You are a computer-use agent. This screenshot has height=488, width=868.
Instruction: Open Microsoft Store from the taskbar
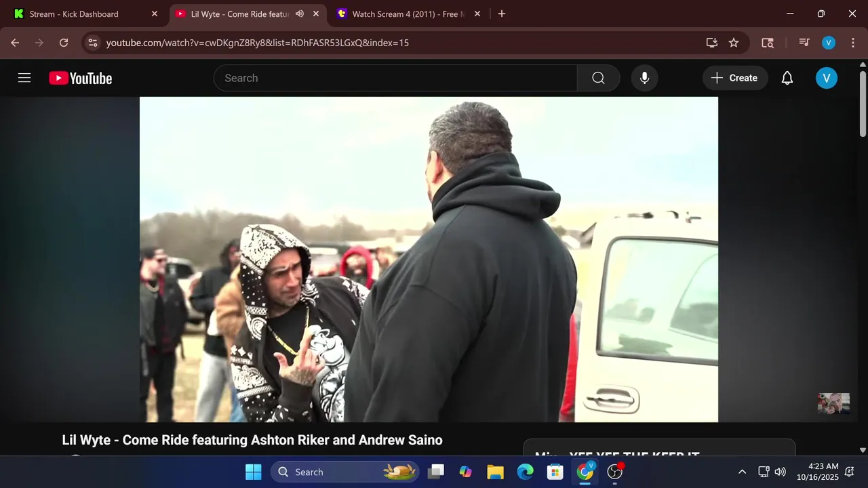pyautogui.click(x=555, y=472)
